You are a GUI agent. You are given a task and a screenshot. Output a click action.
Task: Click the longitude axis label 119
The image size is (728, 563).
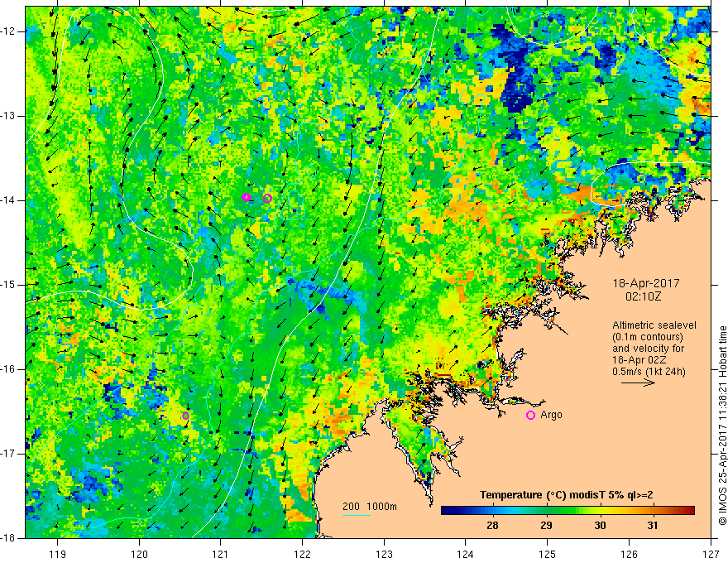[x=58, y=554]
